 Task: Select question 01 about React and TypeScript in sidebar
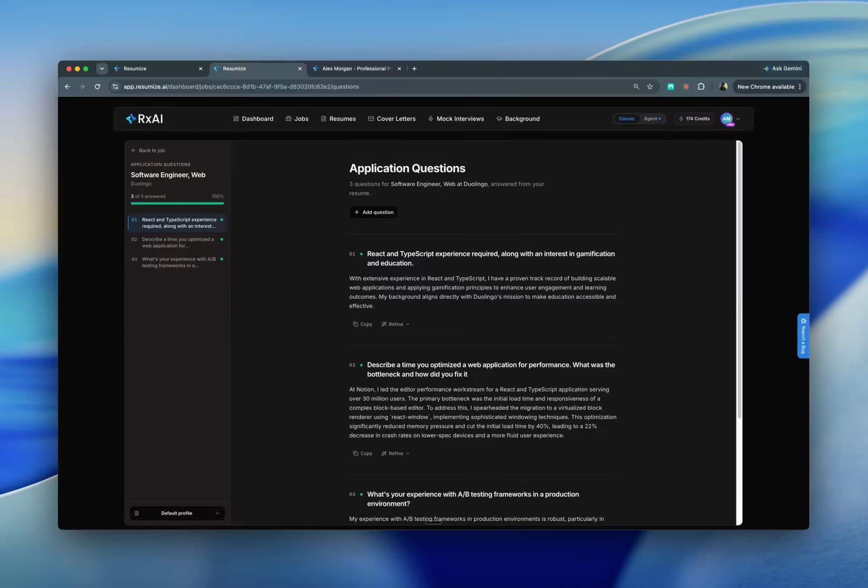(177, 223)
